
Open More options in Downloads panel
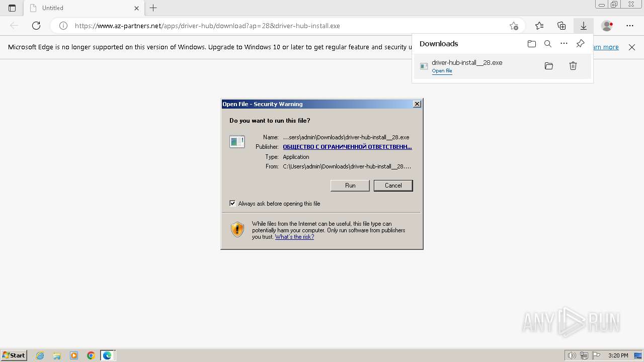pyautogui.click(x=564, y=44)
